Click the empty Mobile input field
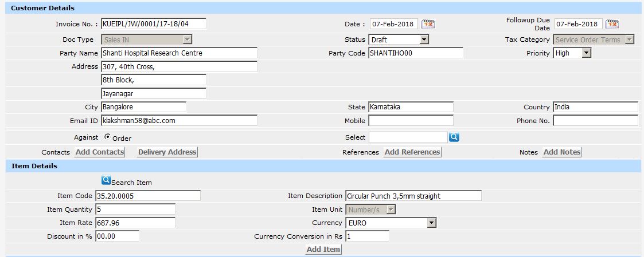644x257 pixels. pyautogui.click(x=411, y=121)
